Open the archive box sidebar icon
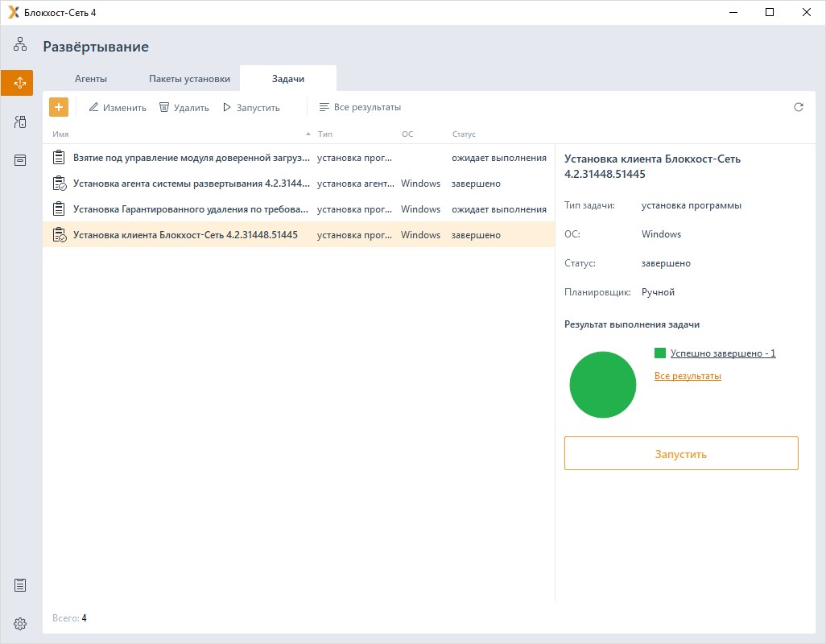 (20, 160)
